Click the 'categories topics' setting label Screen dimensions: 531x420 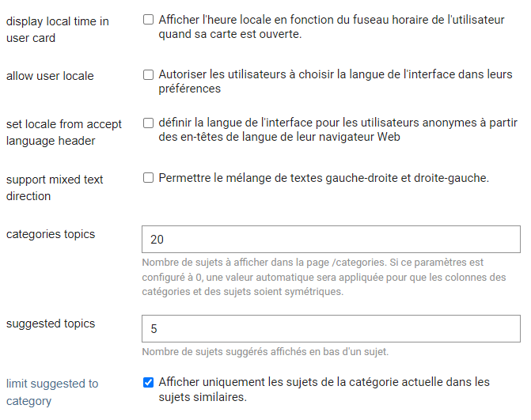(x=51, y=234)
